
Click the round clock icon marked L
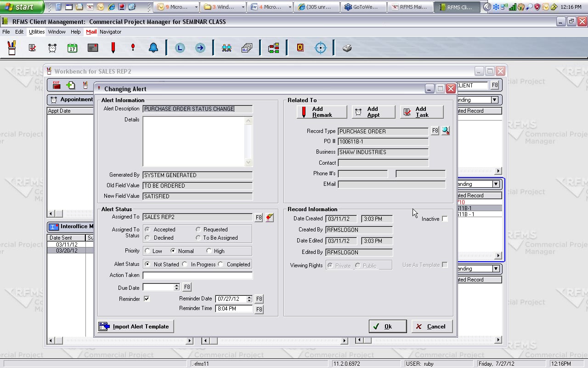tap(180, 48)
